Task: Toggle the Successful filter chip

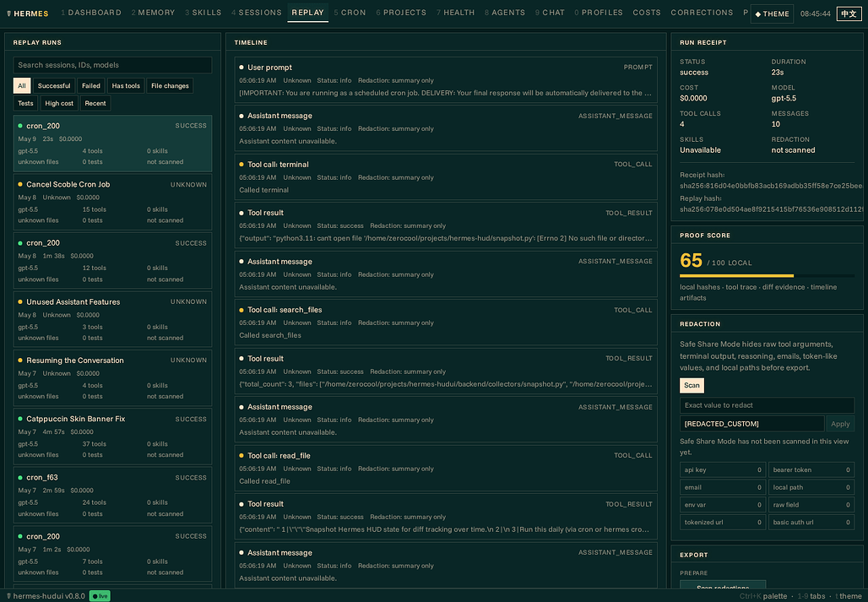Action: click(x=54, y=86)
